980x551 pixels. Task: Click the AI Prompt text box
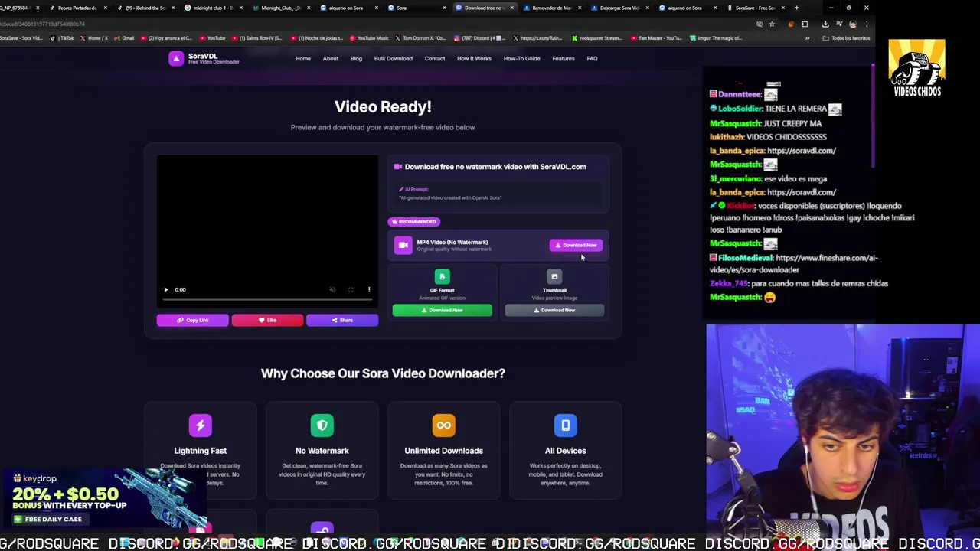tap(498, 194)
